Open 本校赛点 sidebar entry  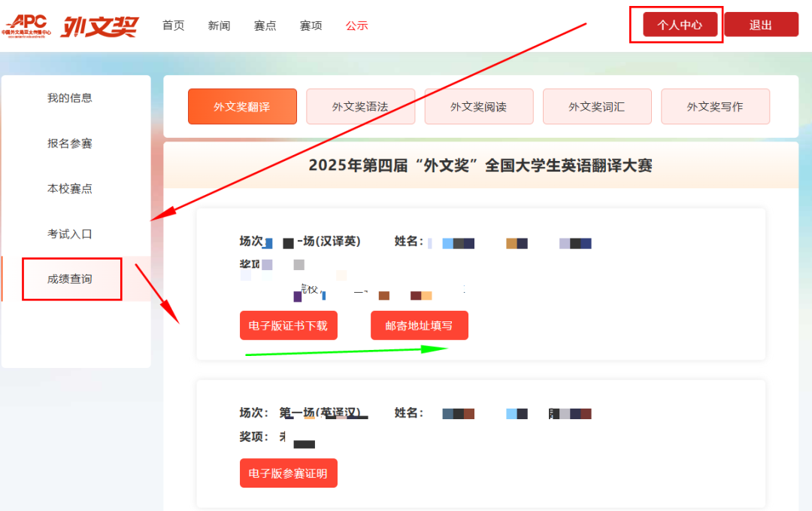(x=70, y=188)
